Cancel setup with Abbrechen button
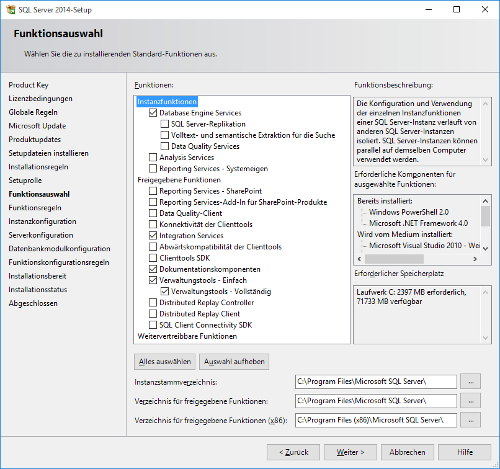The width and height of the screenshot is (500, 469). pos(407,452)
